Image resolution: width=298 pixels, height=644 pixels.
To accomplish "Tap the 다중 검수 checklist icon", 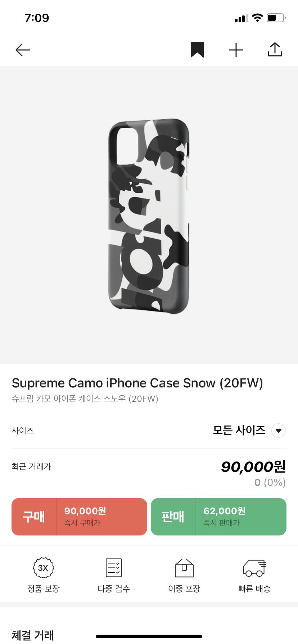I will coord(114,568).
